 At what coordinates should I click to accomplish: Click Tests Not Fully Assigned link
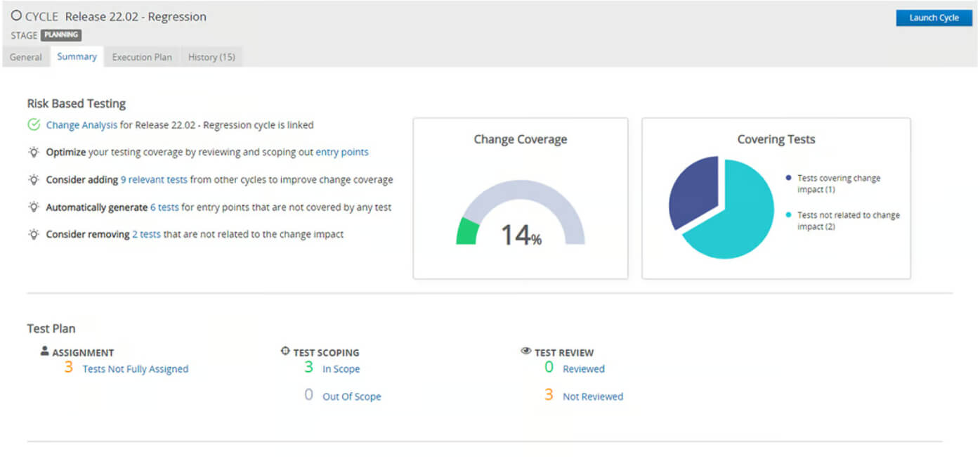tap(136, 368)
